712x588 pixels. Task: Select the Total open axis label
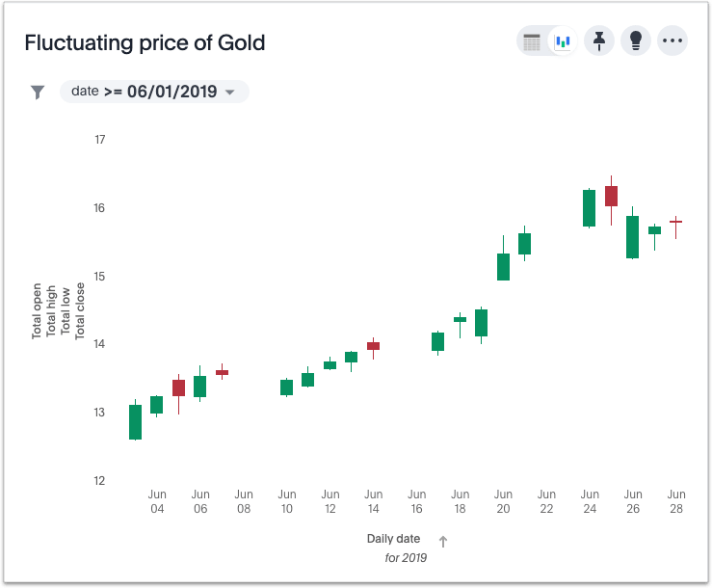(38, 310)
